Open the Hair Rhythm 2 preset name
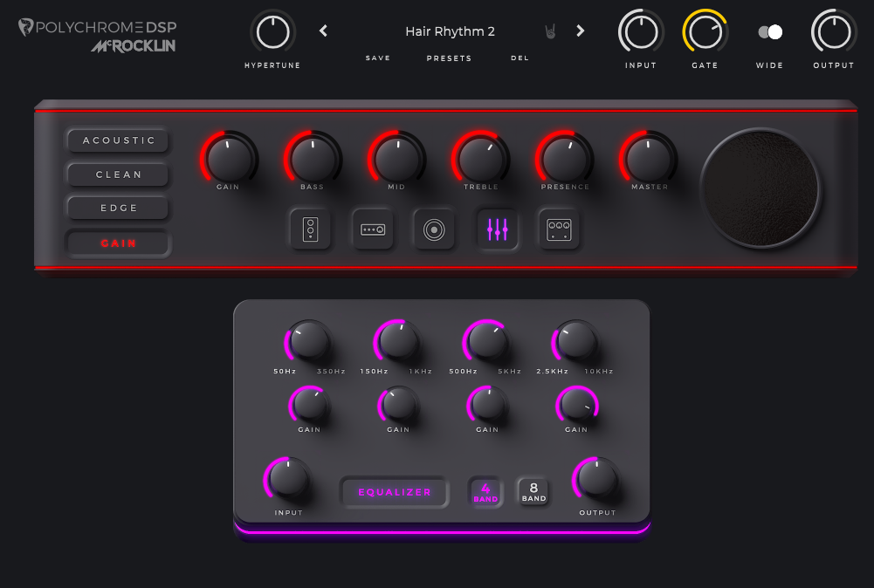Screen dimensions: 874x588 [x=450, y=31]
